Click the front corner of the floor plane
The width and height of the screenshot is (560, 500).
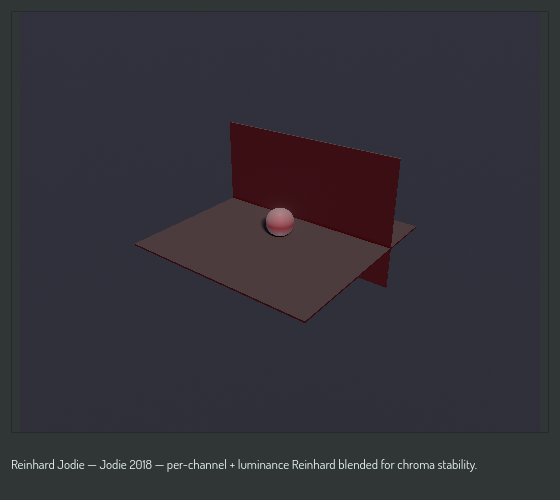[305, 321]
